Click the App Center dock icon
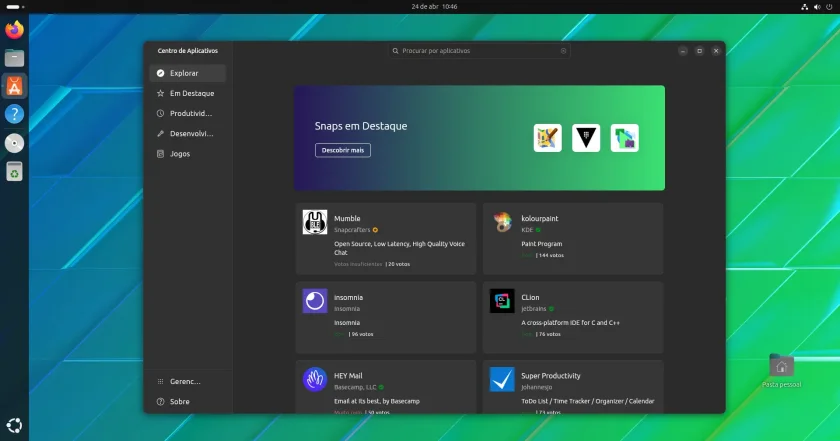This screenshot has height=441, width=840. tap(14, 86)
